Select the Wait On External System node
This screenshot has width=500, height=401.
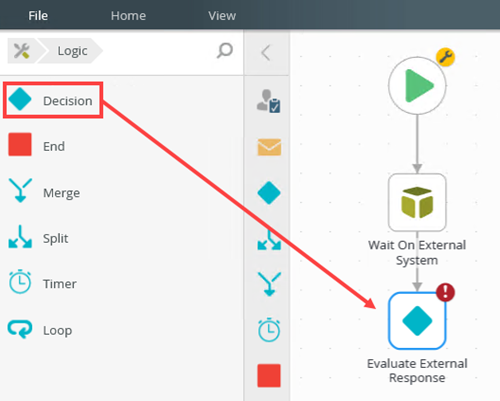click(417, 202)
